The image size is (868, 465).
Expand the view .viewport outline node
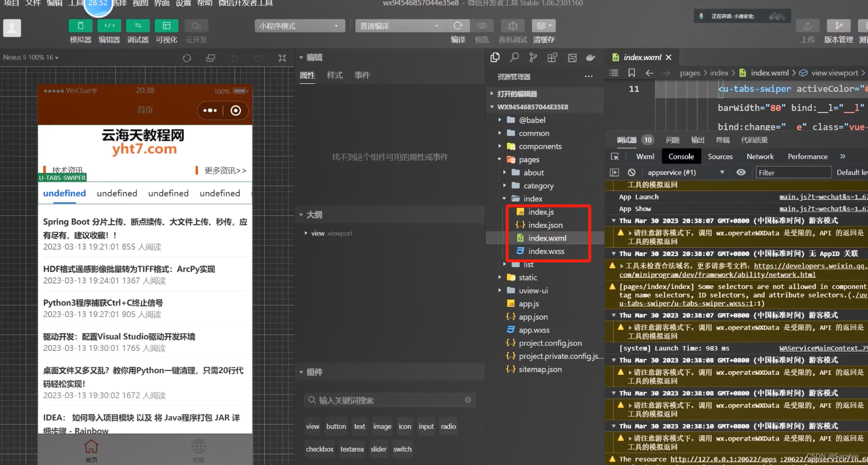click(x=306, y=233)
